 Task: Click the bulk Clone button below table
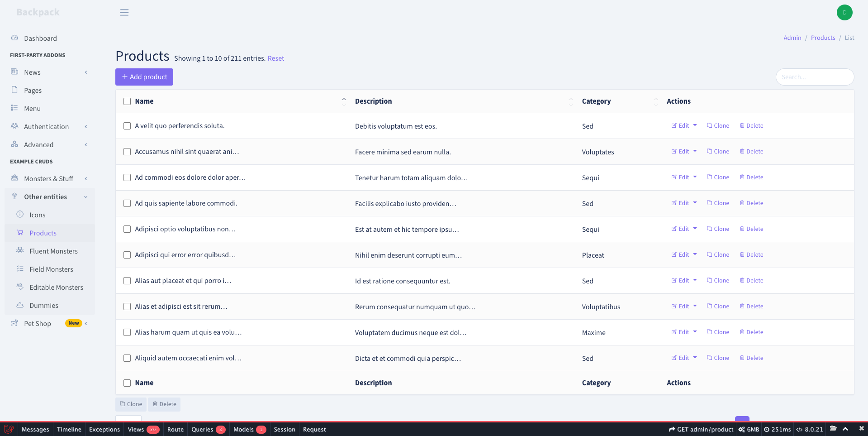(131, 404)
